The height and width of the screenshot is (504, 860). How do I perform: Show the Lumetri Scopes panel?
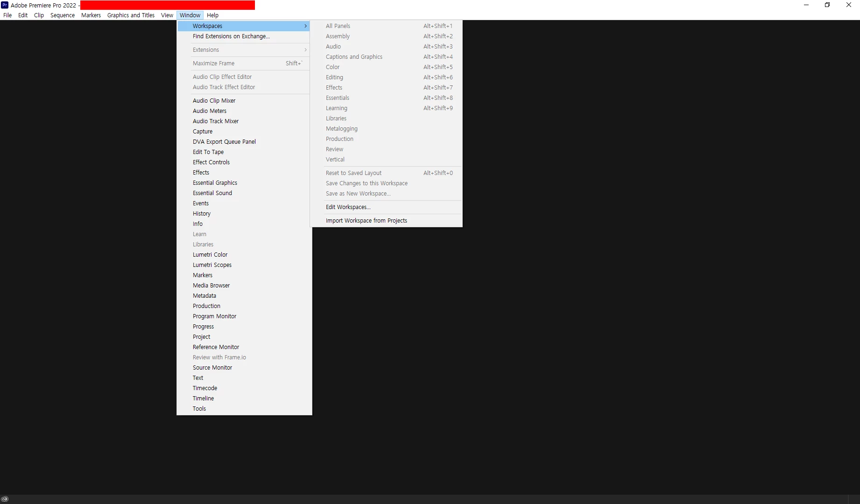pos(244,265)
